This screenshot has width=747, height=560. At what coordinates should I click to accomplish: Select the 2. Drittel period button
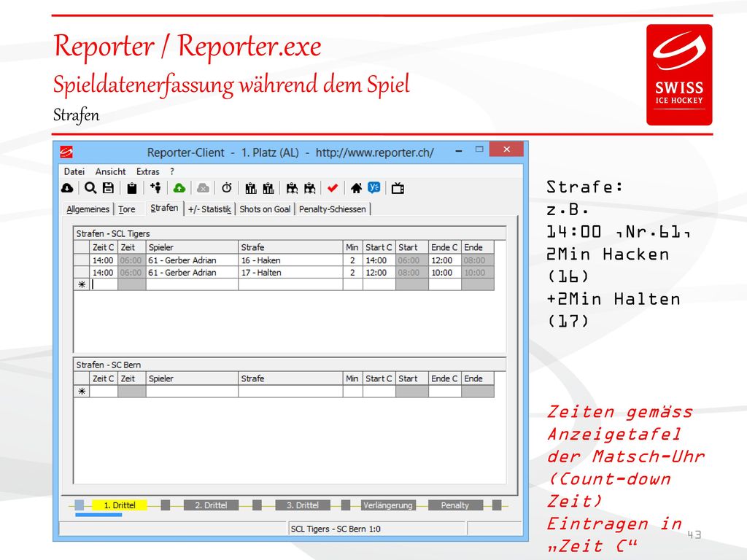[x=211, y=505]
